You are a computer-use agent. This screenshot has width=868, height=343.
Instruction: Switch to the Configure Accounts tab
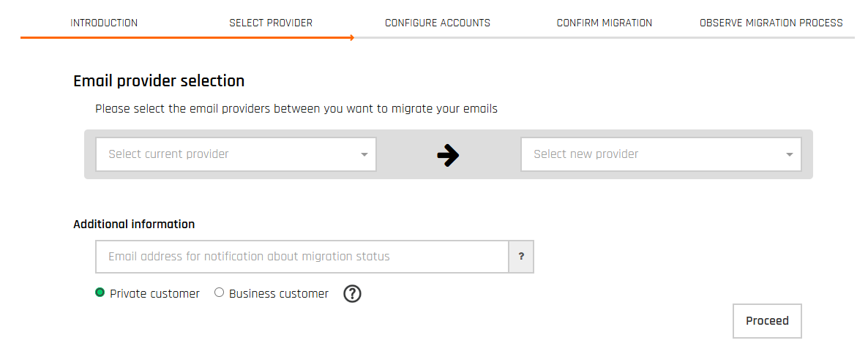(438, 23)
